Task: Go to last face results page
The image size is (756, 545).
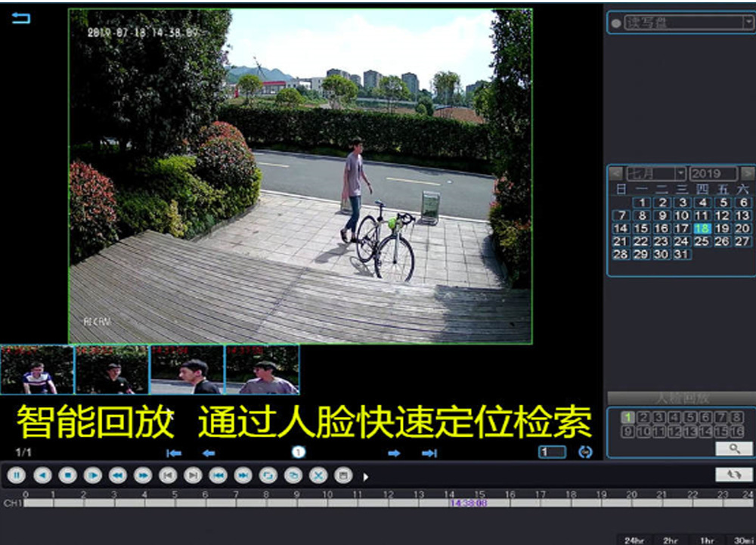Action: pos(429,453)
